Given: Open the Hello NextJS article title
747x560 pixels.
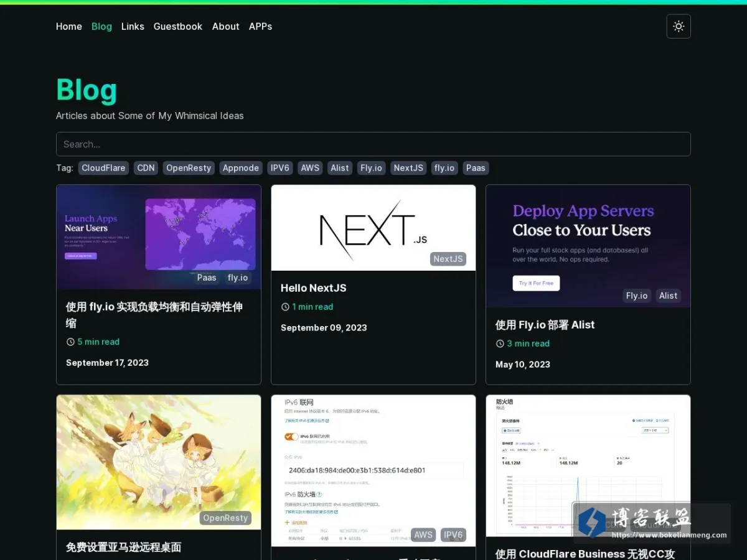Looking at the screenshot, I should click(313, 288).
